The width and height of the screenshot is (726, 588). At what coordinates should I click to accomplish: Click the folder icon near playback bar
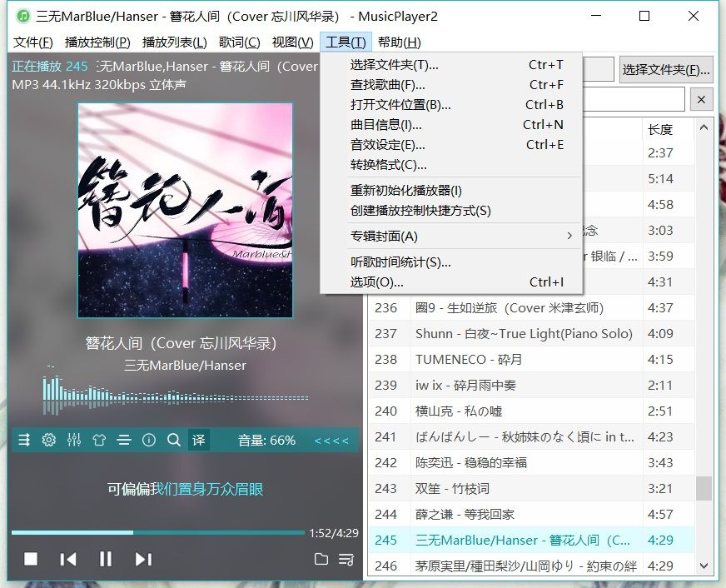pos(321,559)
